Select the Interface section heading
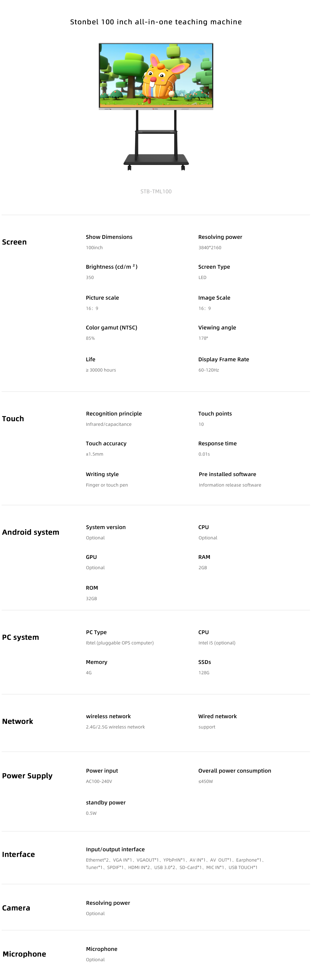Image resolution: width=312 pixels, height=980 pixels. coord(18,855)
